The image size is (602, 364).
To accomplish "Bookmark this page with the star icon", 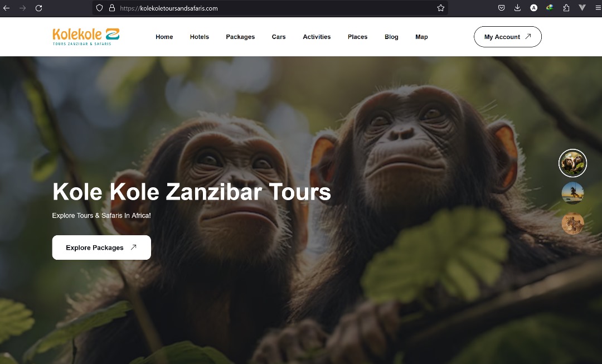I will pyautogui.click(x=441, y=8).
